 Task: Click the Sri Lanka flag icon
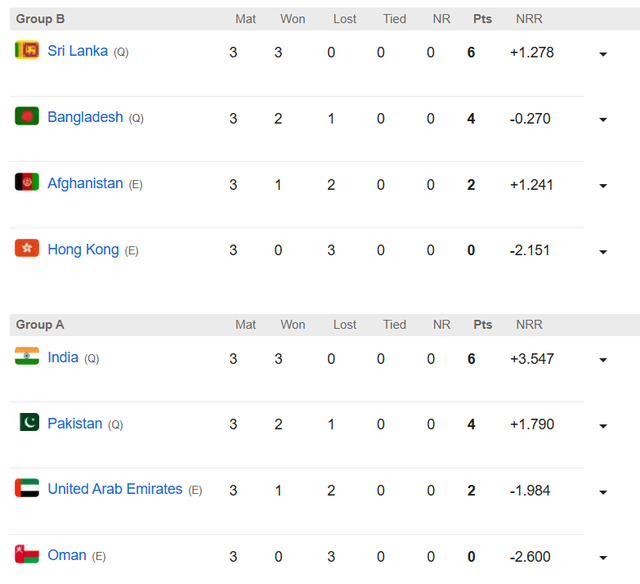[27, 50]
